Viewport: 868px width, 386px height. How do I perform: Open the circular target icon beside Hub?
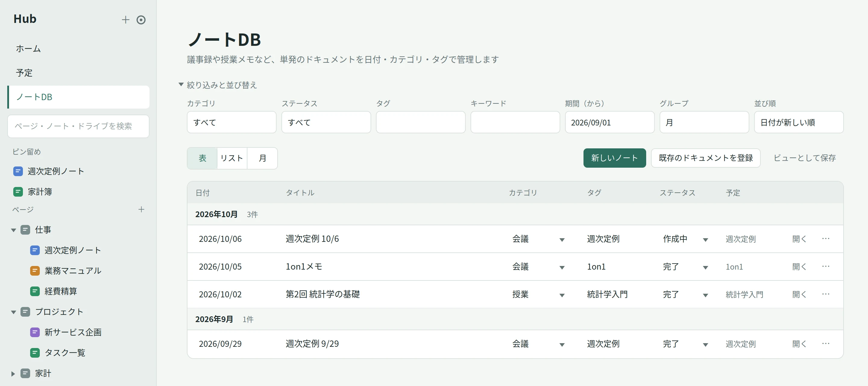point(141,20)
